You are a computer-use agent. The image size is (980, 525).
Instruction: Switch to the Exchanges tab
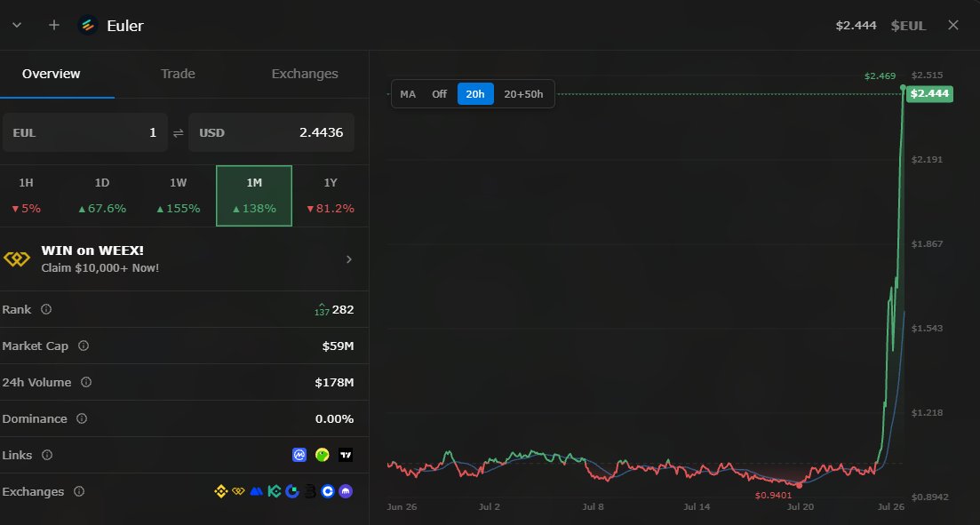(x=305, y=74)
